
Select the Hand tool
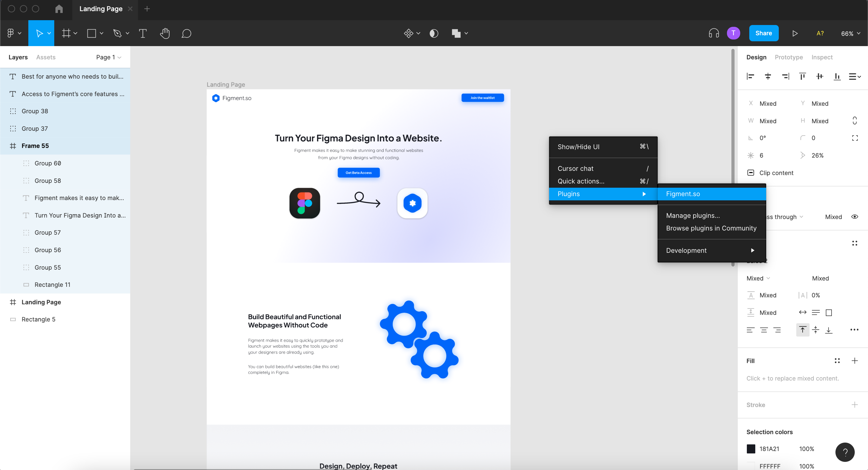click(165, 33)
